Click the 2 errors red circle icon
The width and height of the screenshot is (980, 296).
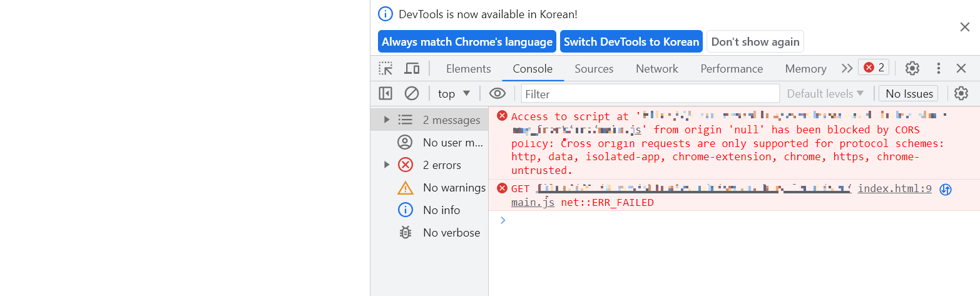pos(406,165)
